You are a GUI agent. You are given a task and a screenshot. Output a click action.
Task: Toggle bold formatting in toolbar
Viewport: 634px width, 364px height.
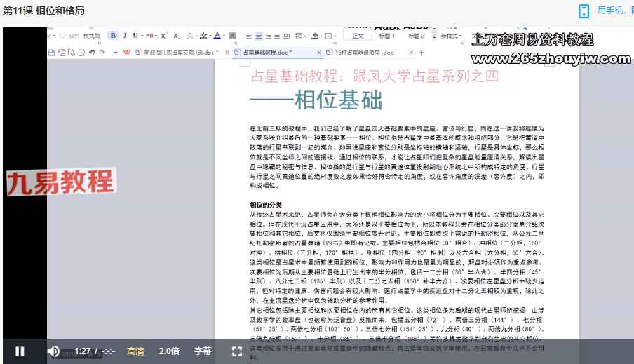pyautogui.click(x=114, y=36)
